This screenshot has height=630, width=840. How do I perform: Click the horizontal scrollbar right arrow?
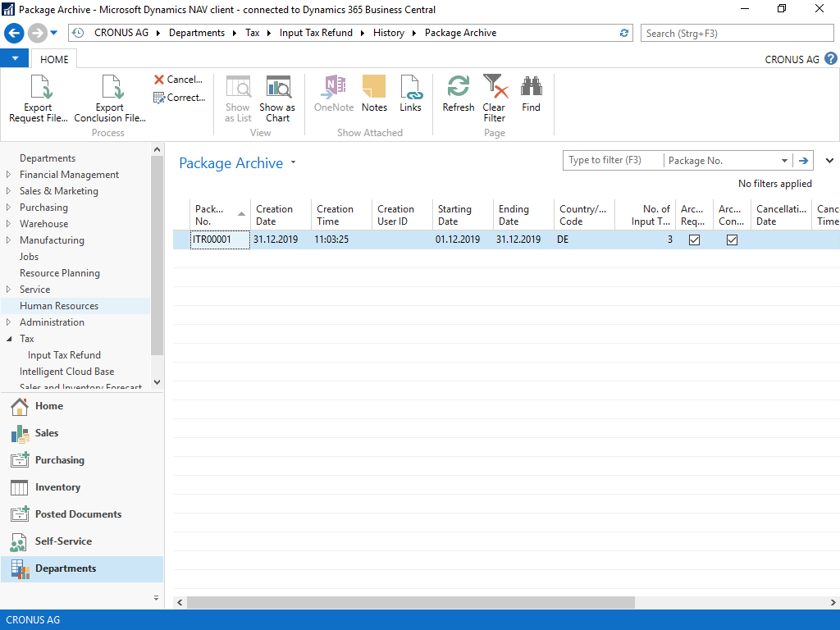(x=833, y=603)
